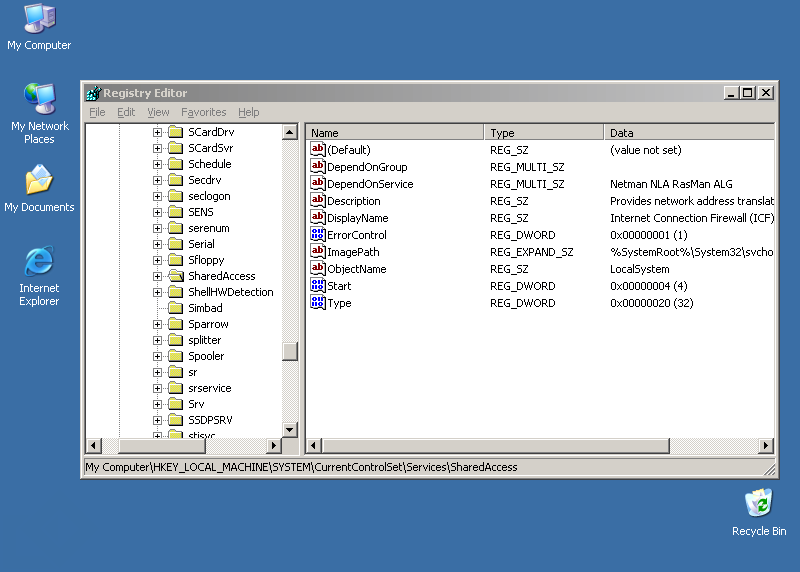This screenshot has width=800, height=572.
Task: Click the tree pane scroll right arrow
Action: [274, 445]
